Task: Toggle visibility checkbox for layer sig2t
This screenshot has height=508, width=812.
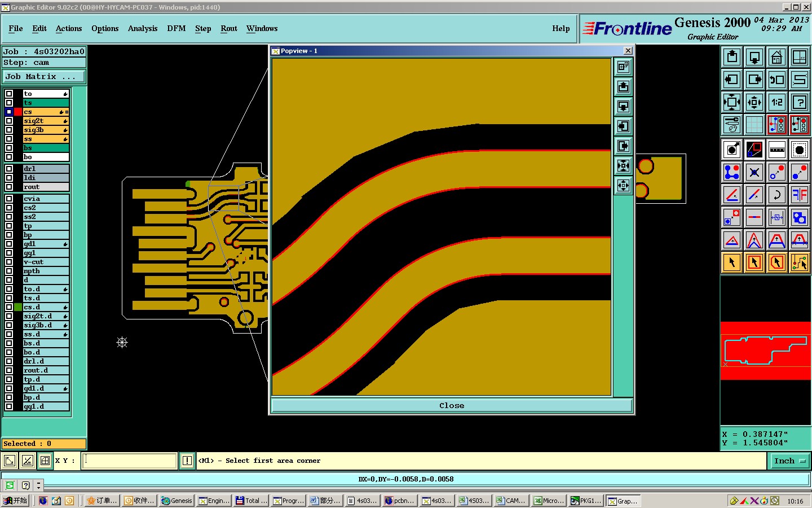Action: tap(9, 121)
